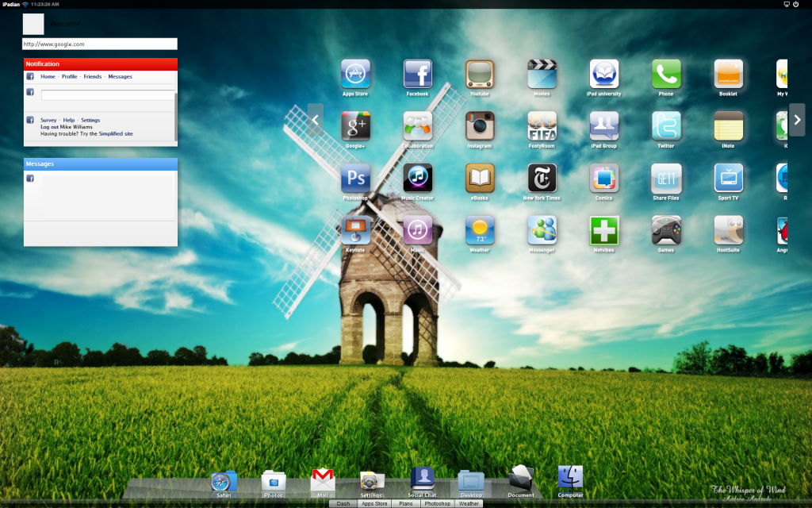The image size is (812, 508).
Task: Switch to the Dash tab
Action: click(343, 503)
